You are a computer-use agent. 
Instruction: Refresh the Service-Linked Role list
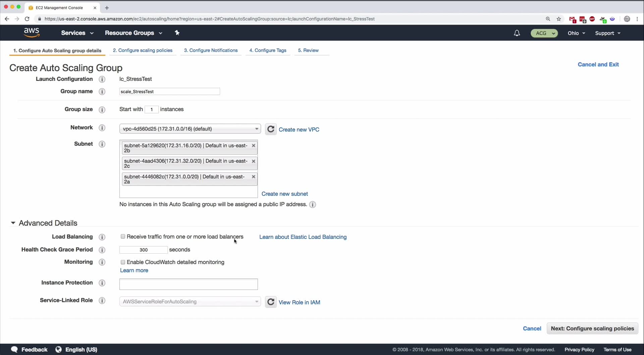(271, 302)
